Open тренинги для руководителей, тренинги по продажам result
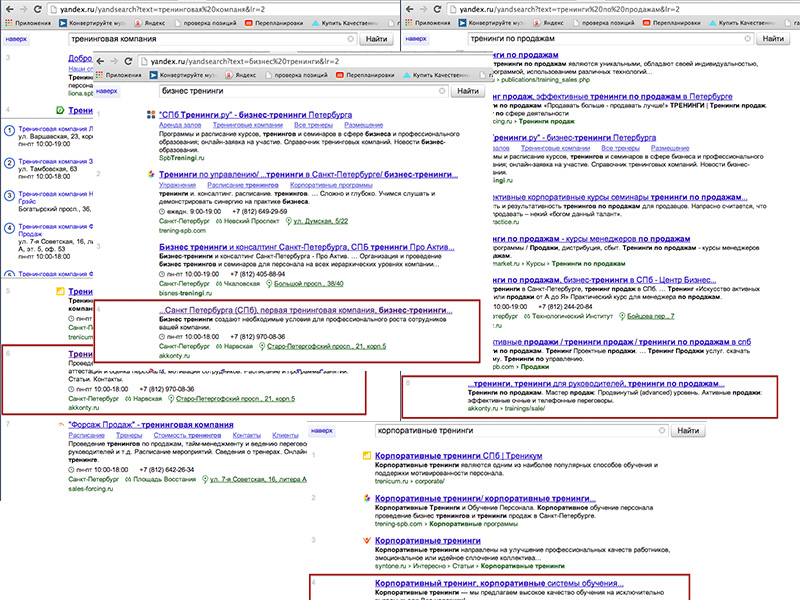This screenshot has height=600, width=800. [x=596, y=383]
